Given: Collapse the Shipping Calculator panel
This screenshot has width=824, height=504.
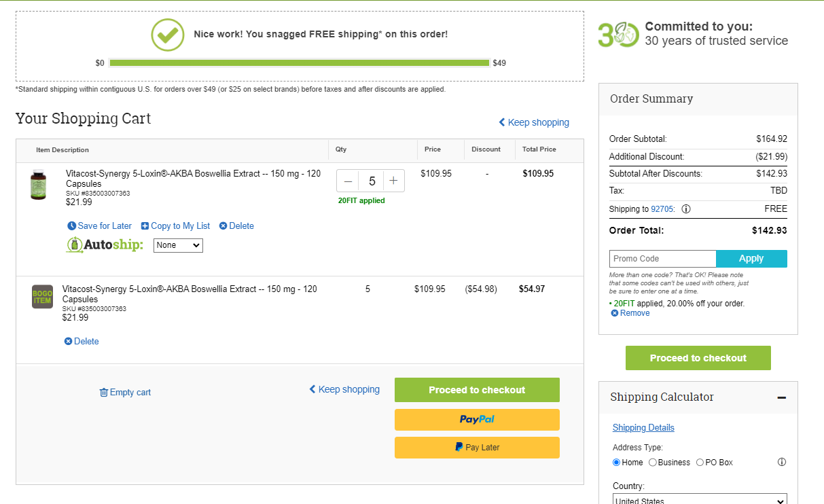Looking at the screenshot, I should (x=782, y=397).
